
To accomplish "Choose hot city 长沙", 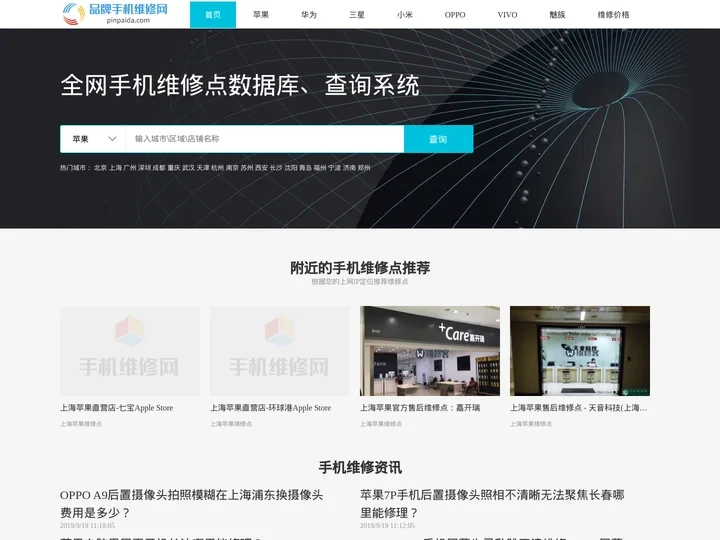I will [276, 168].
